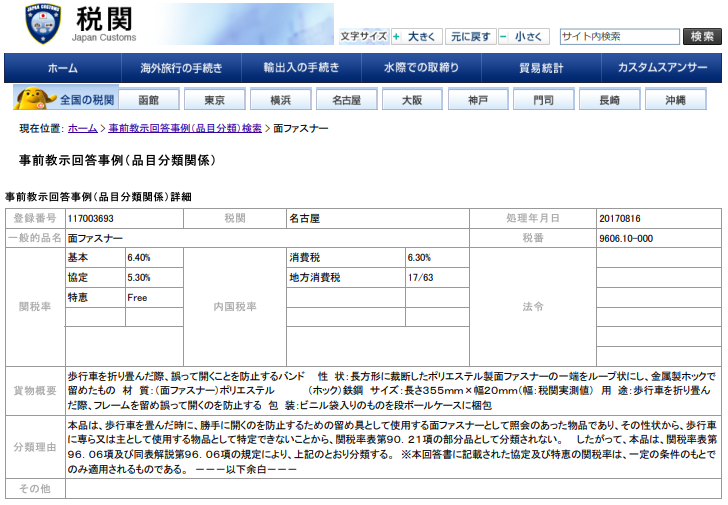Click the 協定 rate value 5.30%

[139, 278]
